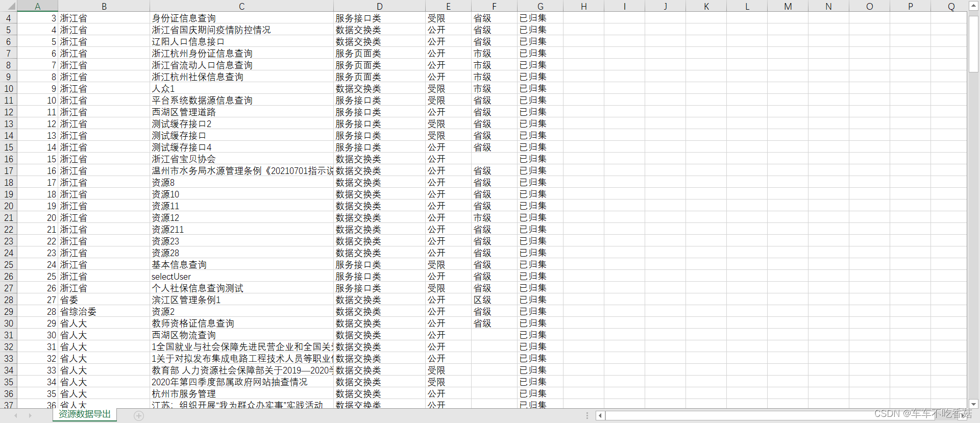Select row 4 header
Image resolution: width=980 pixels, height=423 pixels.
(9, 18)
